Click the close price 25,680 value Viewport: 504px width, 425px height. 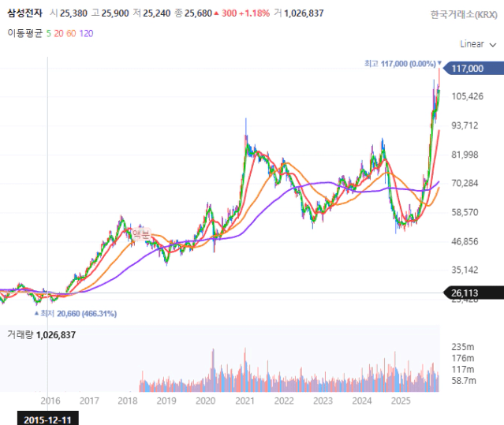198,13
